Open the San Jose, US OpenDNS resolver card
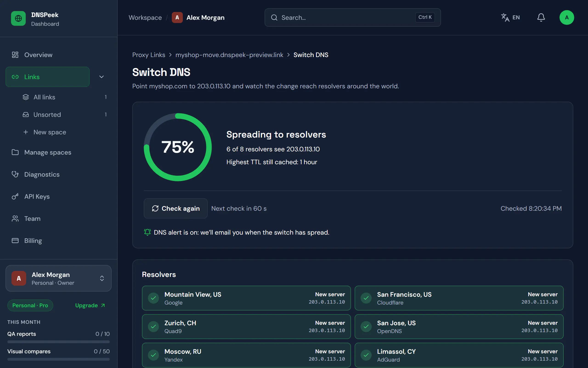This screenshot has height=368, width=588. [459, 327]
